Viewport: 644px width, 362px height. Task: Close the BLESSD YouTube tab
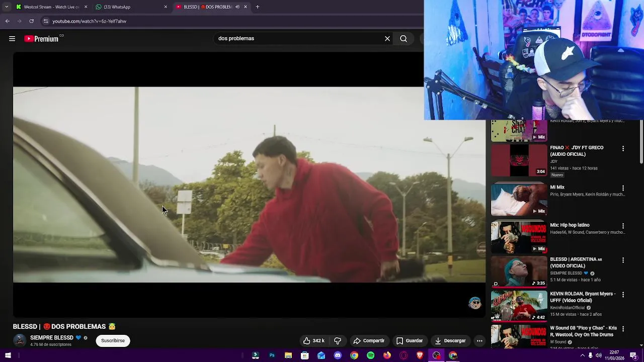coord(246,7)
